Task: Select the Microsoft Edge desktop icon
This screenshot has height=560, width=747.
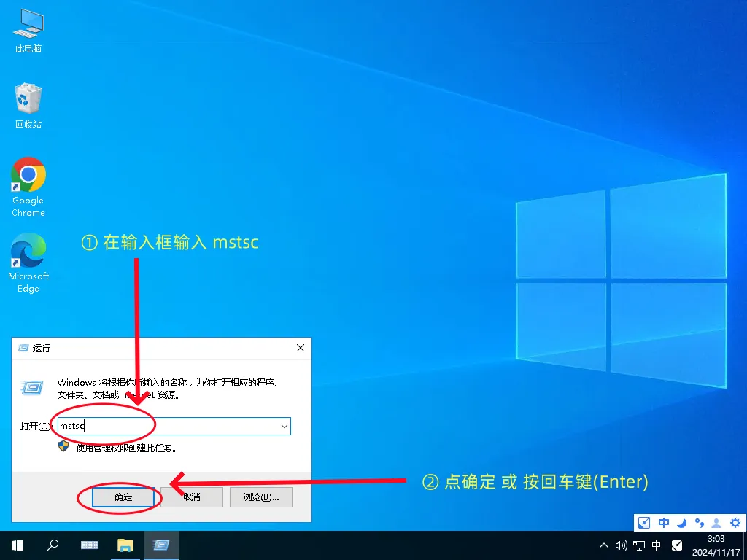Action: 28,253
